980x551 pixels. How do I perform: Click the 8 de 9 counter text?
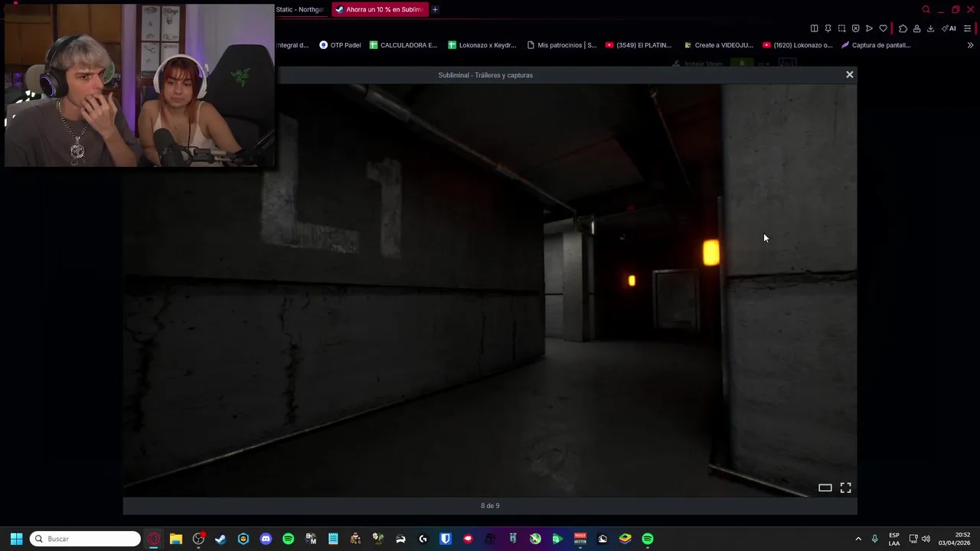[490, 506]
